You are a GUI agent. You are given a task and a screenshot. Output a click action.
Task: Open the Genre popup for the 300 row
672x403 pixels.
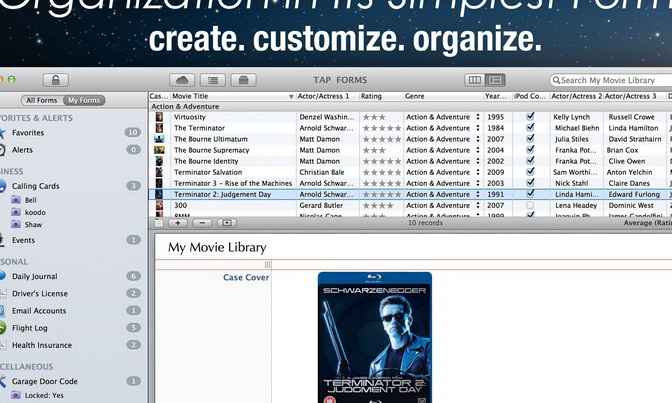(x=478, y=205)
